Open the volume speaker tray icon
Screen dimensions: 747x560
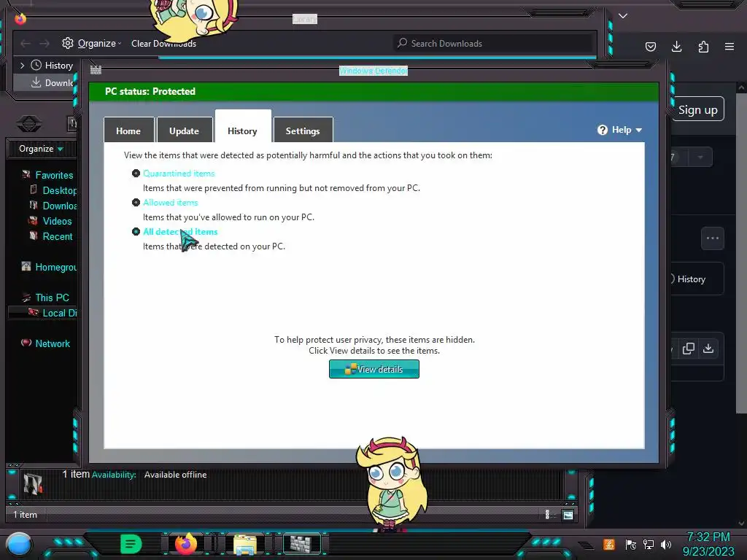pos(666,544)
